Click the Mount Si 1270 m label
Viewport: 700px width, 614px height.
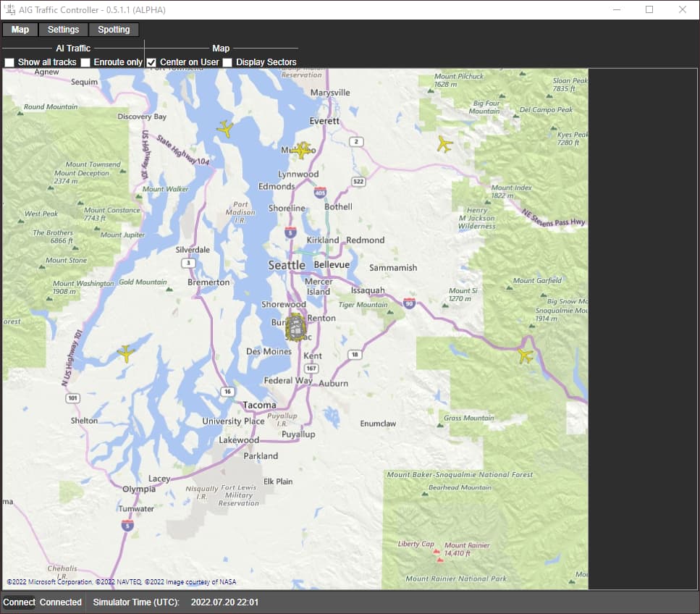point(463,295)
